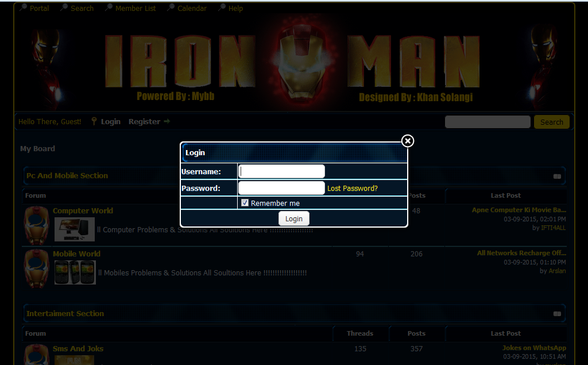Image resolution: width=588 pixels, height=365 pixels.
Task: Open the Lost Password? link
Action: [x=353, y=188]
